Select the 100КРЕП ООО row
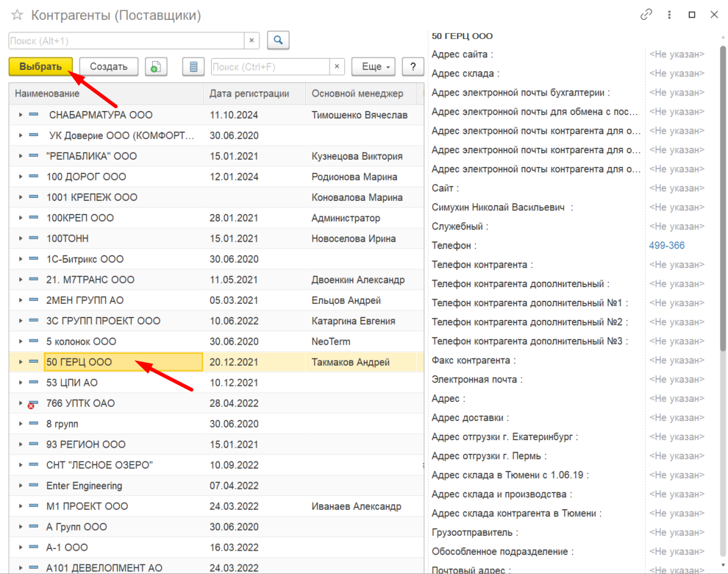The image size is (728, 574). coord(216,218)
